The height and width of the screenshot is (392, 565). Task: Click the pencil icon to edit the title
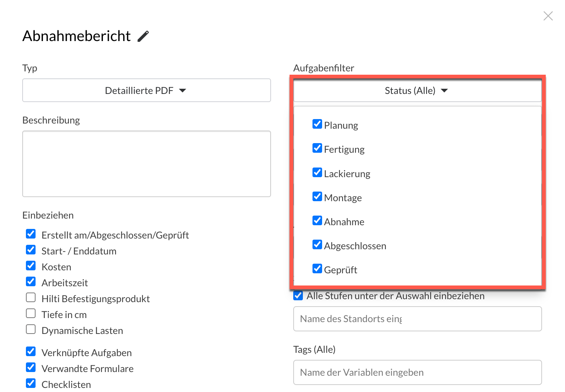coord(143,36)
